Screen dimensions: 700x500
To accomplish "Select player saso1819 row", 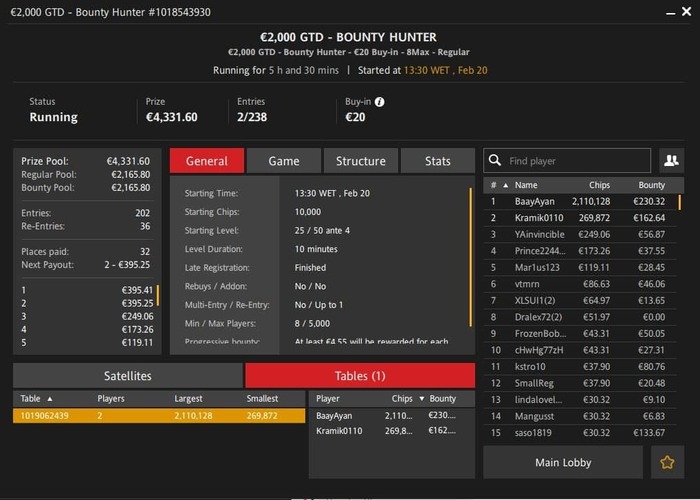I will point(580,433).
